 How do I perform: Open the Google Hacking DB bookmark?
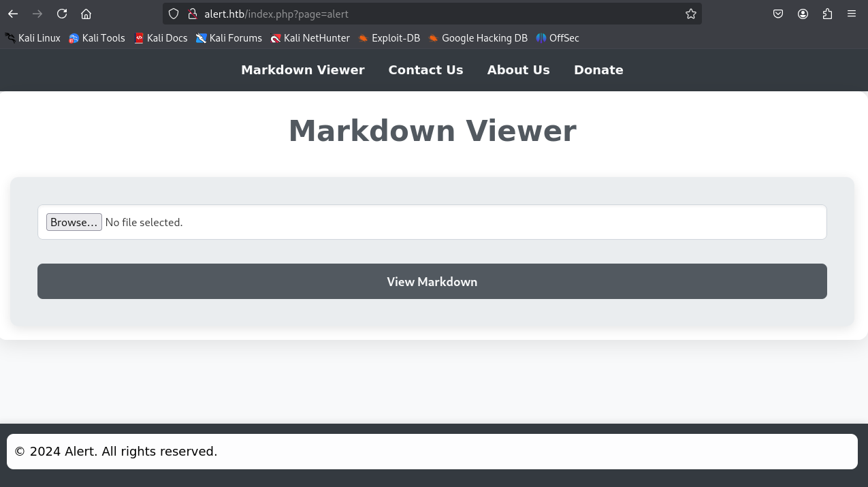(x=478, y=38)
